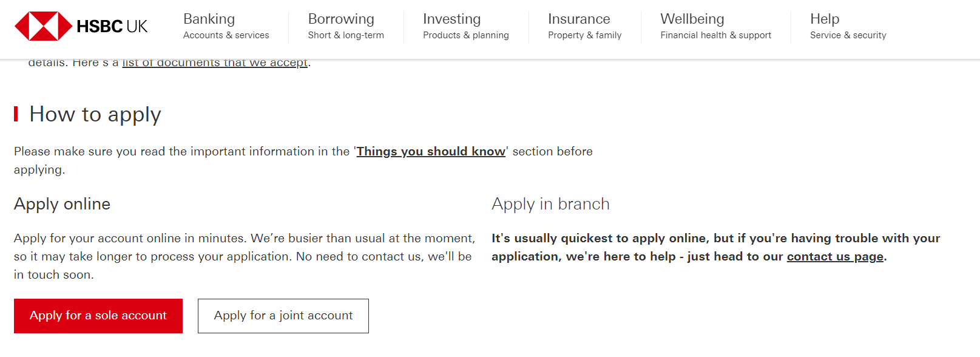Select 'Short & long-term' under Borrowing
Image resolution: width=980 pixels, height=357 pixels.
tap(346, 35)
